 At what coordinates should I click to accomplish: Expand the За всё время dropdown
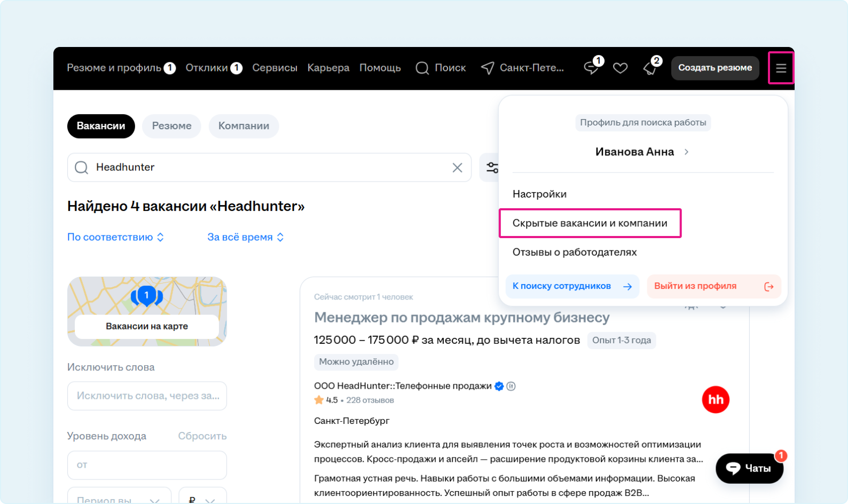coord(246,237)
